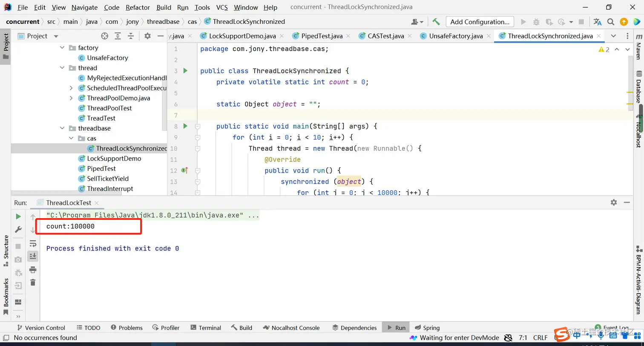Collapse the threadbase folder

(x=62, y=128)
